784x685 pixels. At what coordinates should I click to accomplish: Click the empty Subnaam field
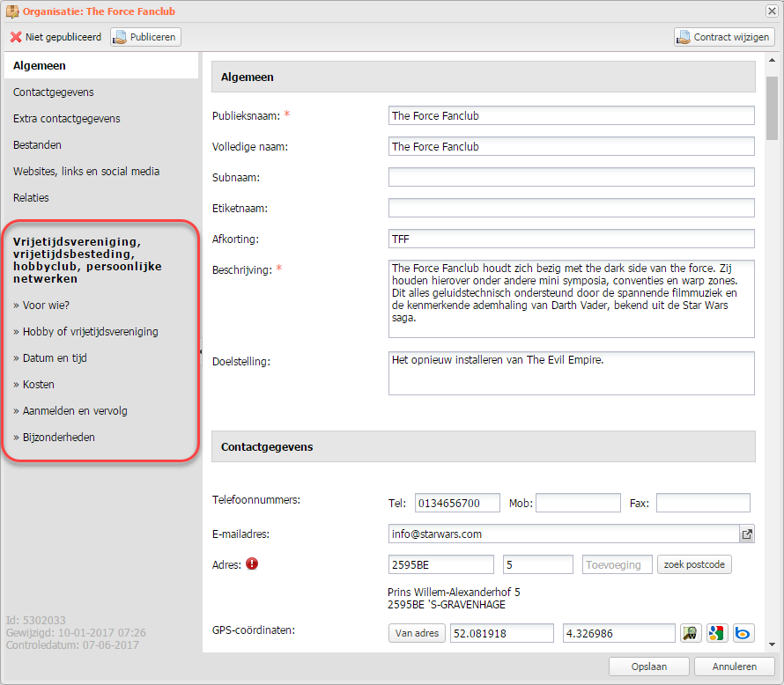[x=571, y=177]
